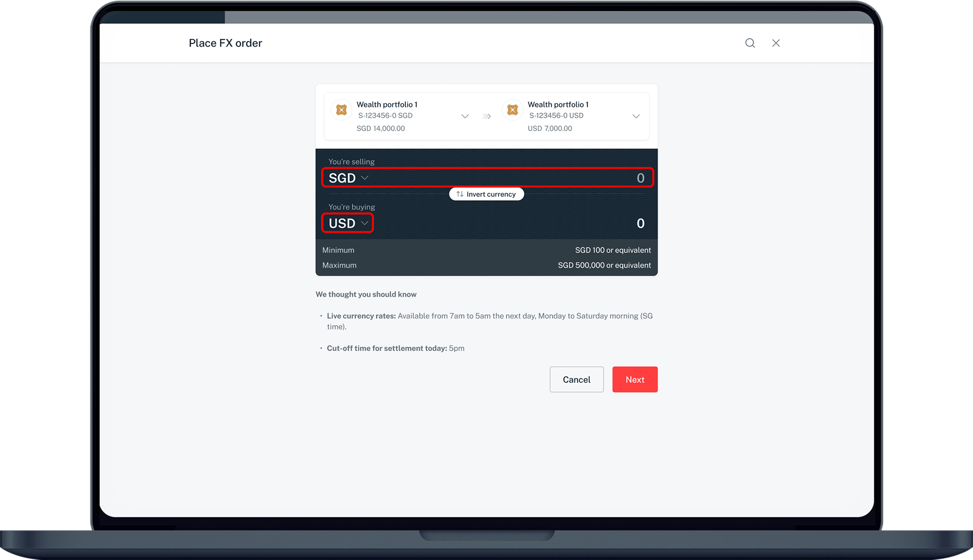Image resolution: width=973 pixels, height=560 pixels.
Task: Click the Minimum SGD 100 limit text
Action: (613, 250)
